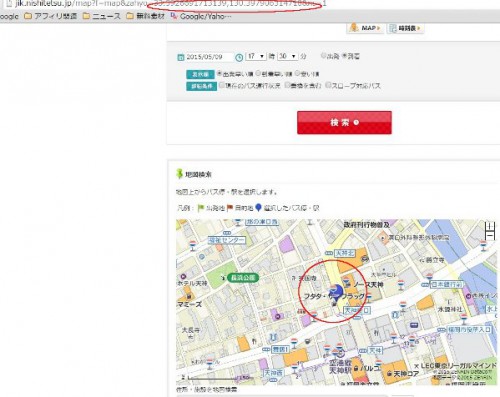Click the bus stop marker left of 福祉センター
The height and width of the screenshot is (397, 500).
(x=192, y=246)
